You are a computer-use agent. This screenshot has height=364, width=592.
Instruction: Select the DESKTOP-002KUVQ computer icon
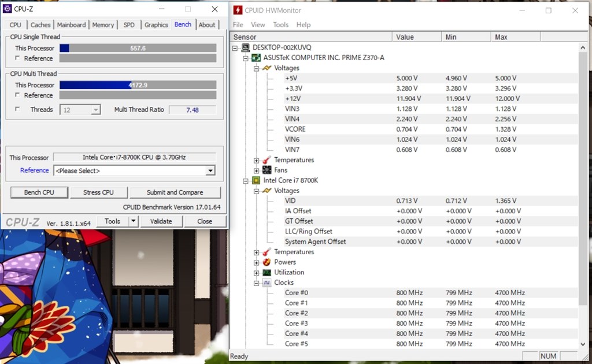click(x=246, y=47)
